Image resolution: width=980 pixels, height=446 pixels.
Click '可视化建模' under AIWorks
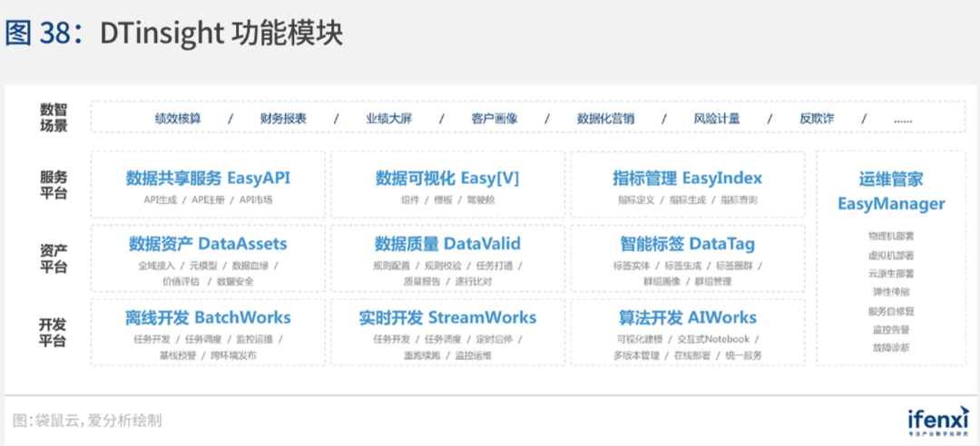coord(640,339)
